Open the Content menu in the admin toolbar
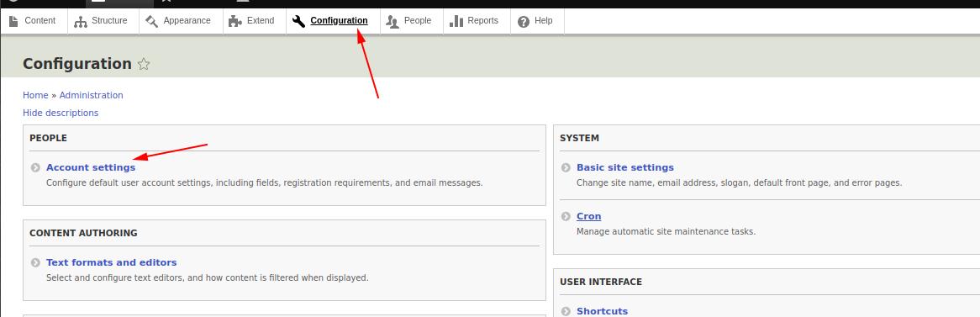Viewport: 980px width, 317px height. [33, 21]
